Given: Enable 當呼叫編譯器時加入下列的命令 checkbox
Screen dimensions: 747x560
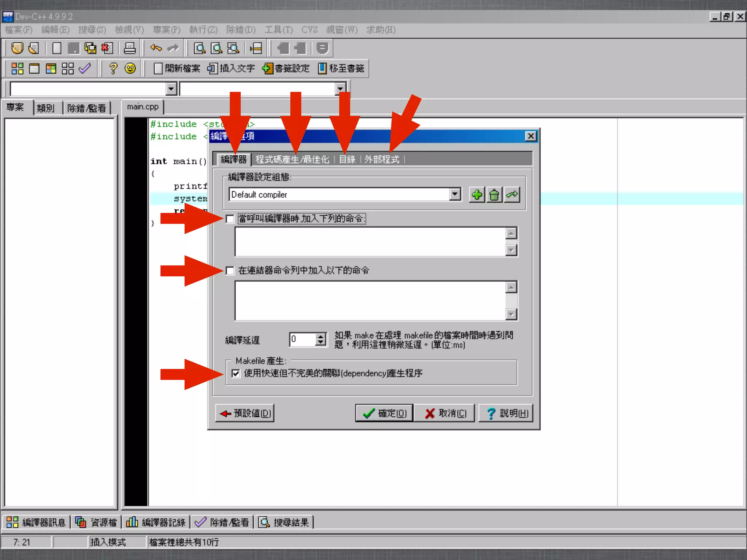Looking at the screenshot, I should click(230, 219).
